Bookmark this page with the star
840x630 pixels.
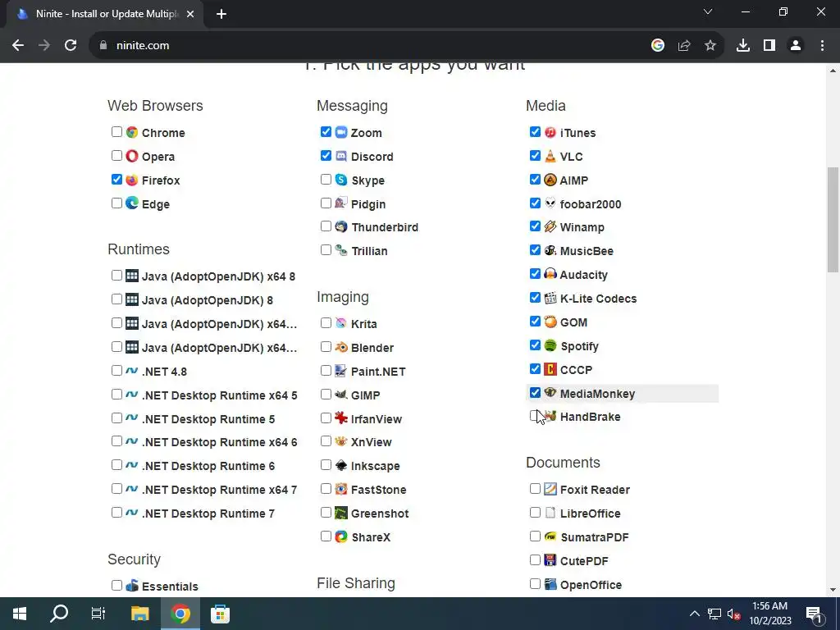710,46
